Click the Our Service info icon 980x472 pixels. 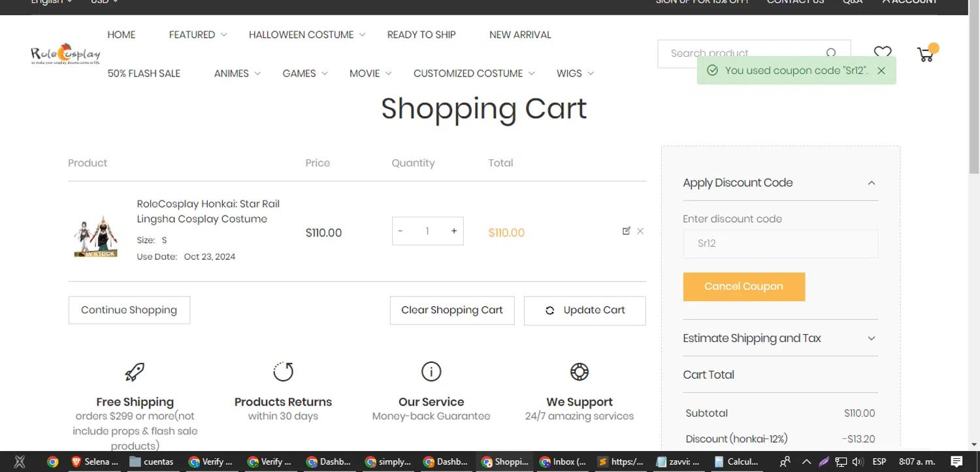pyautogui.click(x=431, y=371)
